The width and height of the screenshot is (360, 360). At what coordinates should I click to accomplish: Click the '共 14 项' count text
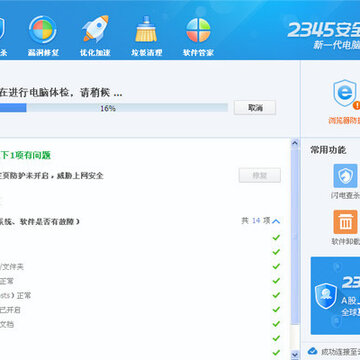pos(256,221)
